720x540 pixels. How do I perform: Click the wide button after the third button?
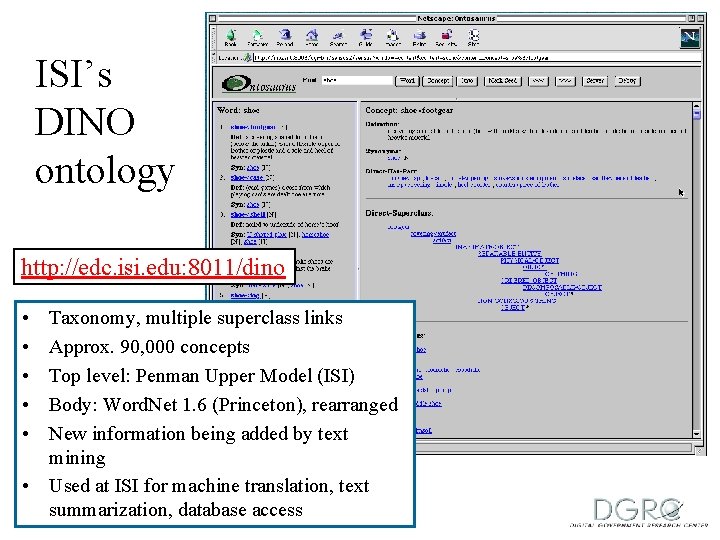click(503, 81)
